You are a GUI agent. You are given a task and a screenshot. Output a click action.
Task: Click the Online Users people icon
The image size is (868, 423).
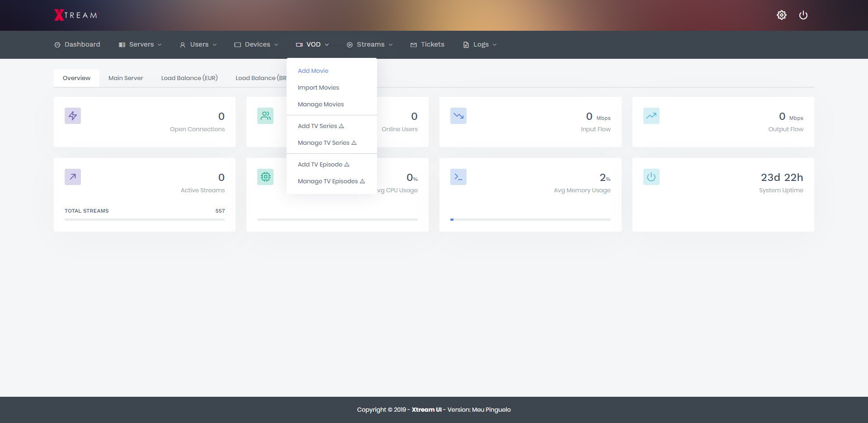265,116
